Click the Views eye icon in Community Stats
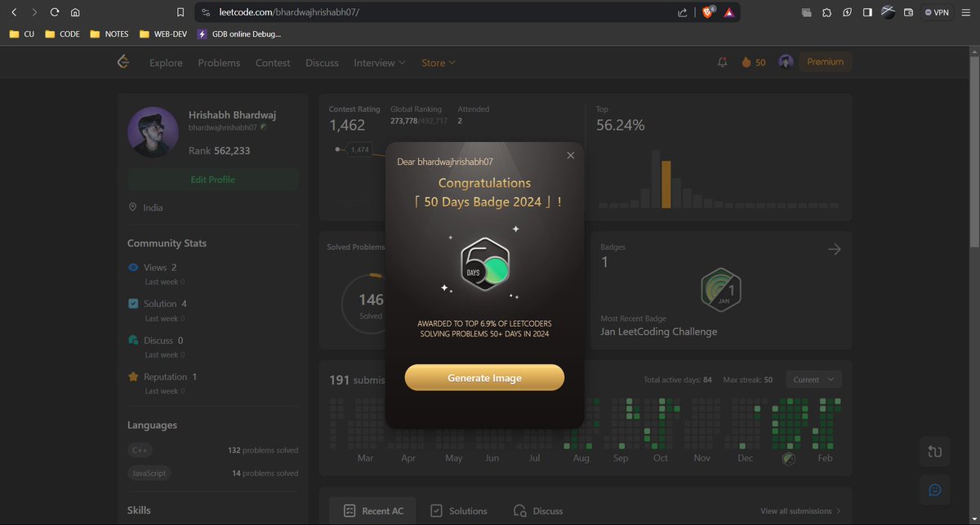 pos(134,267)
